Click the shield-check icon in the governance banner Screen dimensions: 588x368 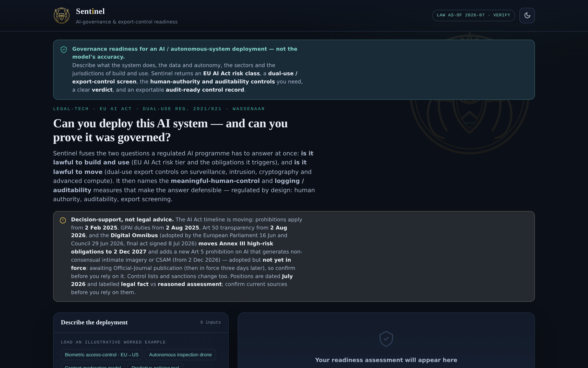[64, 50]
